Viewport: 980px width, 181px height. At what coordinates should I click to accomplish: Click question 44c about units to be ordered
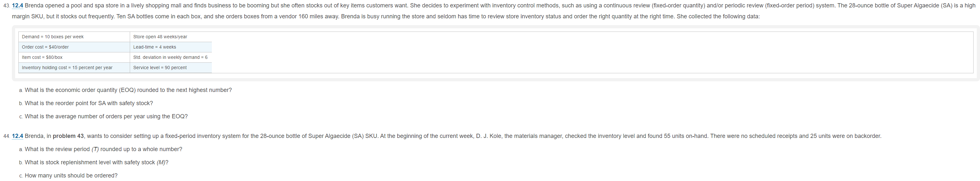pyautogui.click(x=68, y=176)
